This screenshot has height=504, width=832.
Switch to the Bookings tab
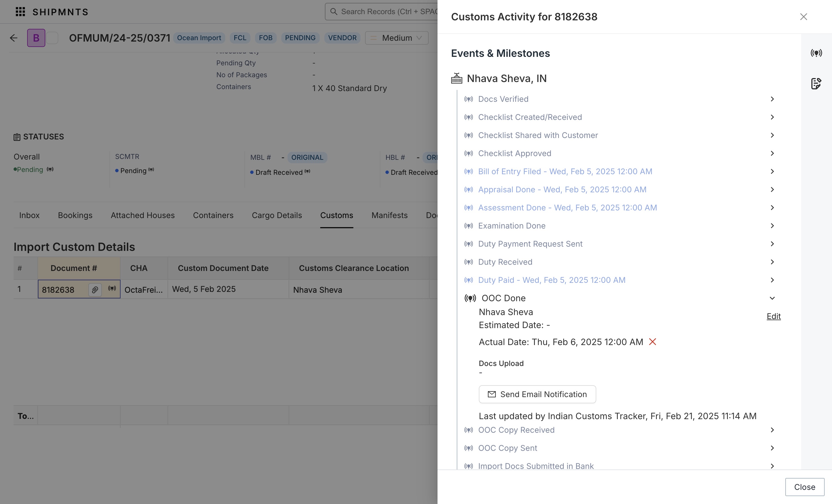[75, 215]
